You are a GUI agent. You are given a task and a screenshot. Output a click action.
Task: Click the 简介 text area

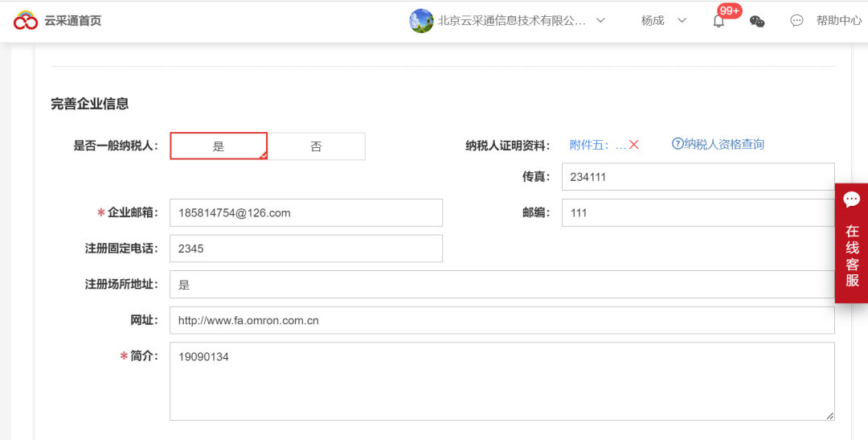pyautogui.click(x=502, y=381)
